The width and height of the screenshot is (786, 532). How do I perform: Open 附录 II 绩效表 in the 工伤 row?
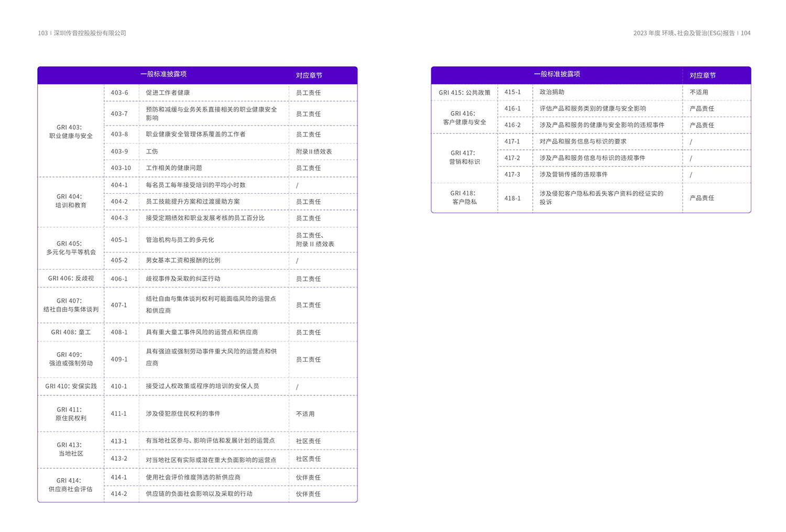pyautogui.click(x=313, y=151)
